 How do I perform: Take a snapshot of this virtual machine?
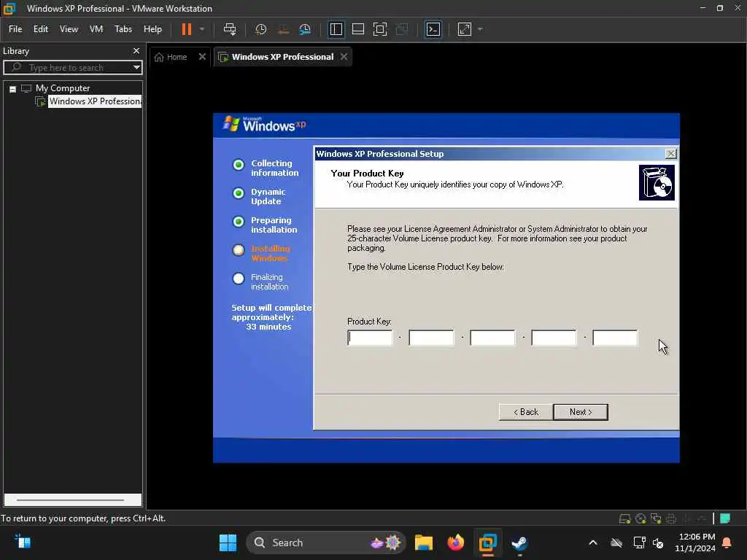tap(260, 29)
